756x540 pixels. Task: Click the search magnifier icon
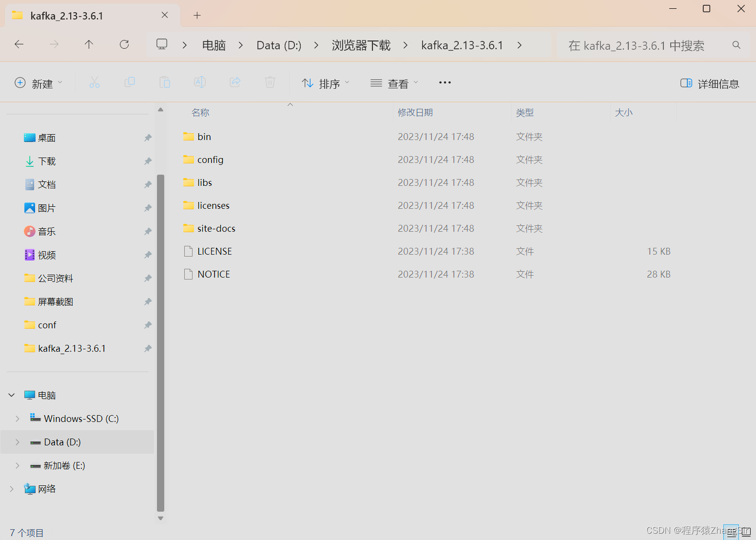tap(737, 45)
